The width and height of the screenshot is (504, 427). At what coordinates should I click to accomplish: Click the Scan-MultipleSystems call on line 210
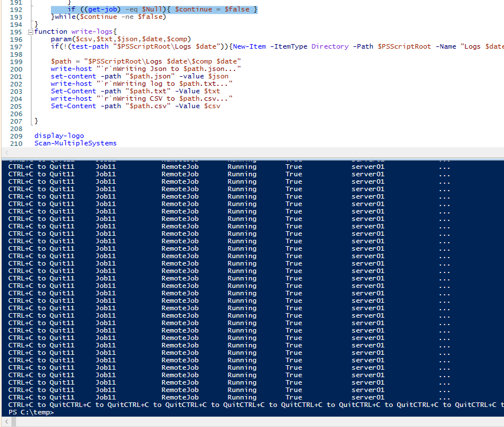(x=76, y=143)
